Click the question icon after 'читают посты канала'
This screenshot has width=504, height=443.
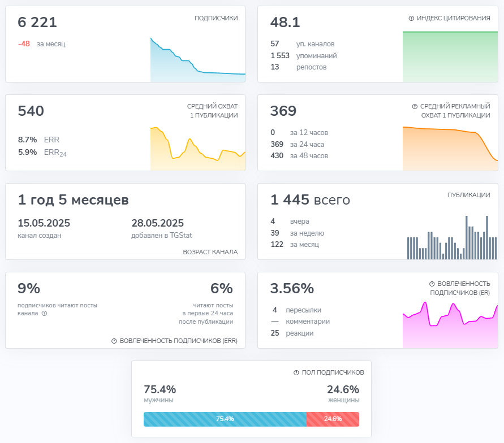[x=44, y=313]
